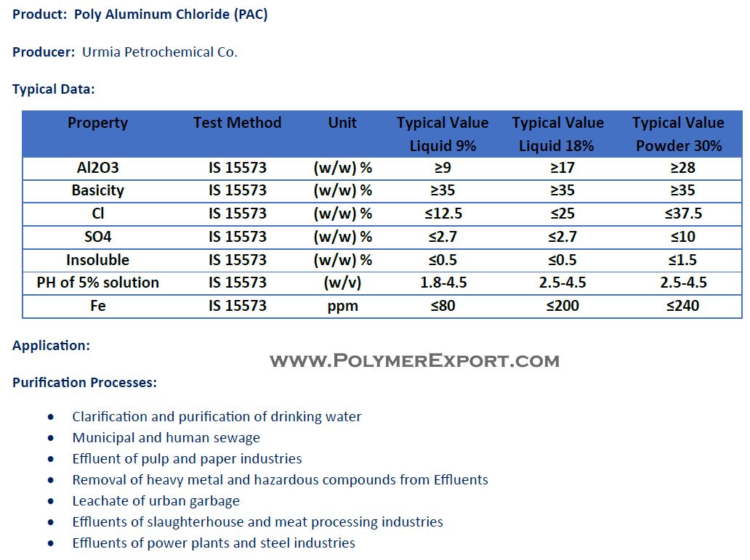Select the Al2O3 property cell
The width and height of the screenshot is (750, 560).
[x=97, y=168]
